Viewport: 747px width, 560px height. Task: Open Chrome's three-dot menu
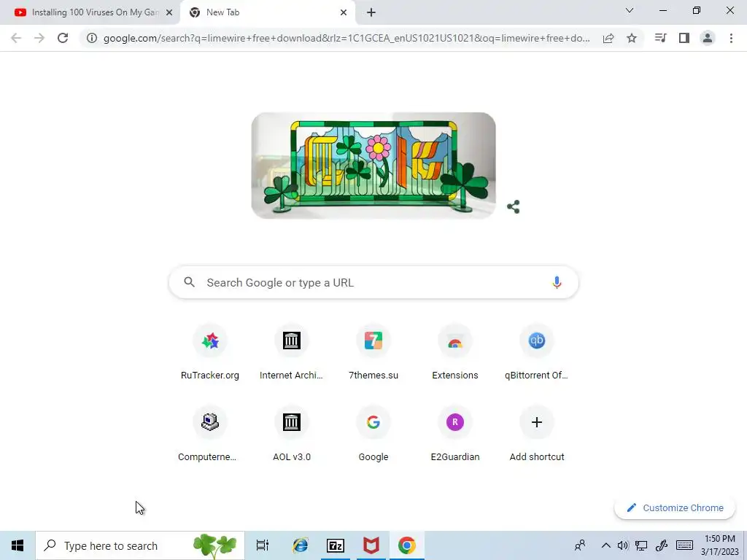[x=731, y=38]
